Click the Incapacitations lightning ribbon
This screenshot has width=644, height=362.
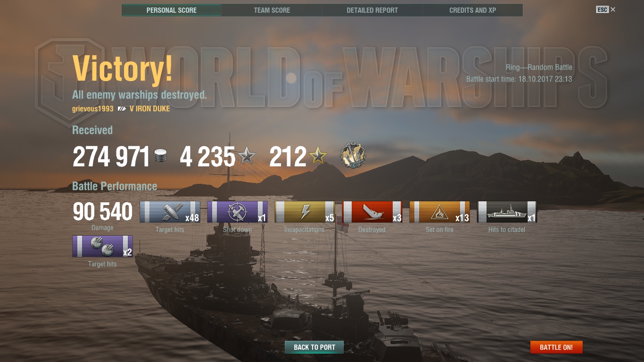305,212
